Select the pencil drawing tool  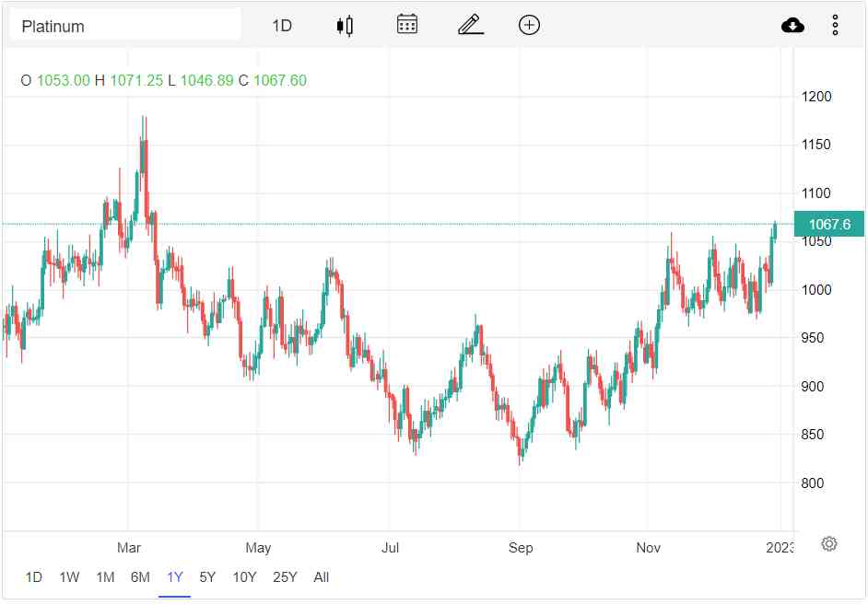pyautogui.click(x=471, y=25)
